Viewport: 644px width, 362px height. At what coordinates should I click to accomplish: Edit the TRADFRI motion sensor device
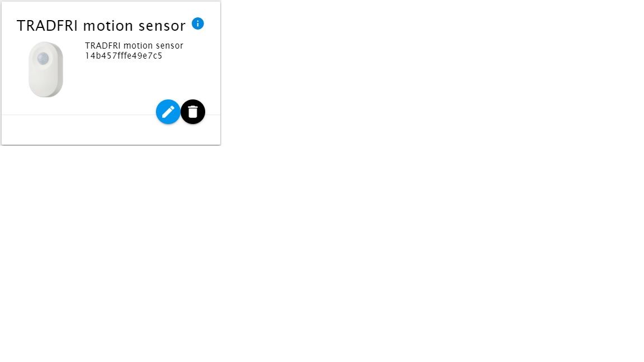coord(168,112)
